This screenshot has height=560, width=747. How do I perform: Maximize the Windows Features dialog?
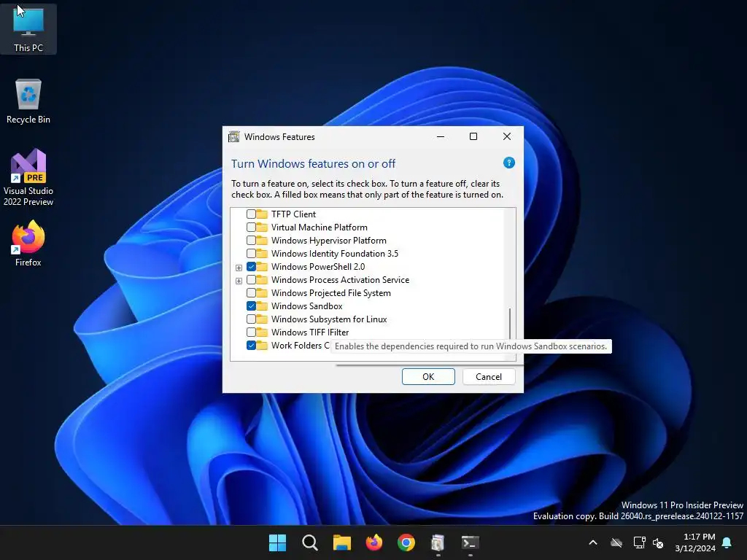(473, 136)
